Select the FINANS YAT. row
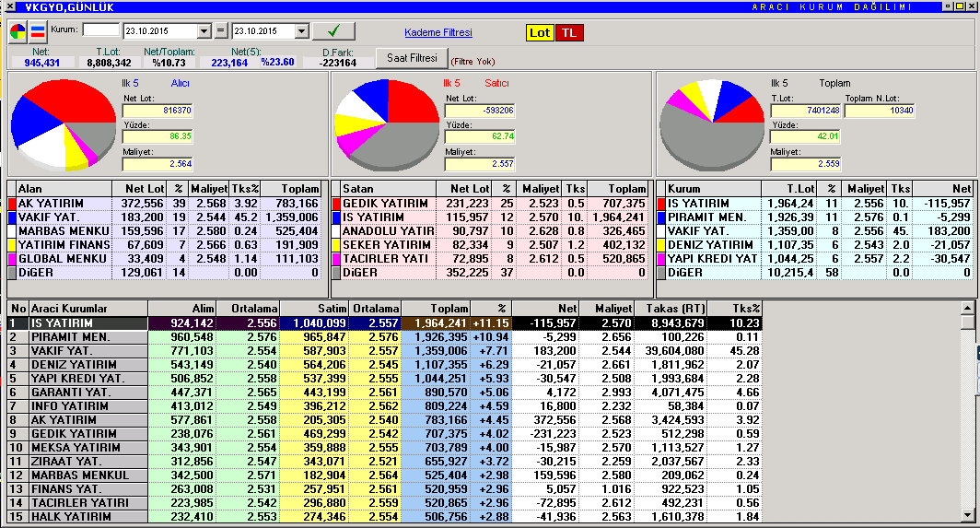This screenshot has width=980, height=528. [384, 488]
